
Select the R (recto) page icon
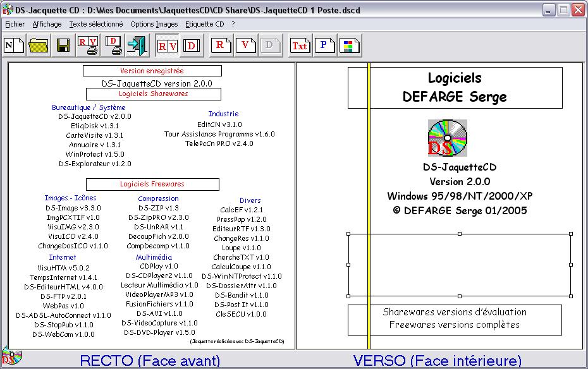point(221,45)
